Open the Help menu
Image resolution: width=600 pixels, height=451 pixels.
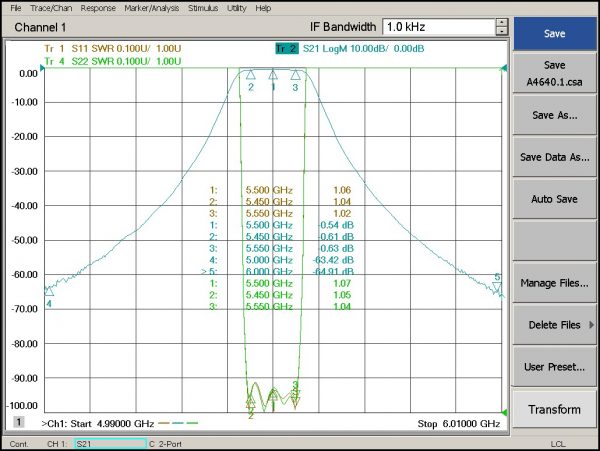(263, 8)
